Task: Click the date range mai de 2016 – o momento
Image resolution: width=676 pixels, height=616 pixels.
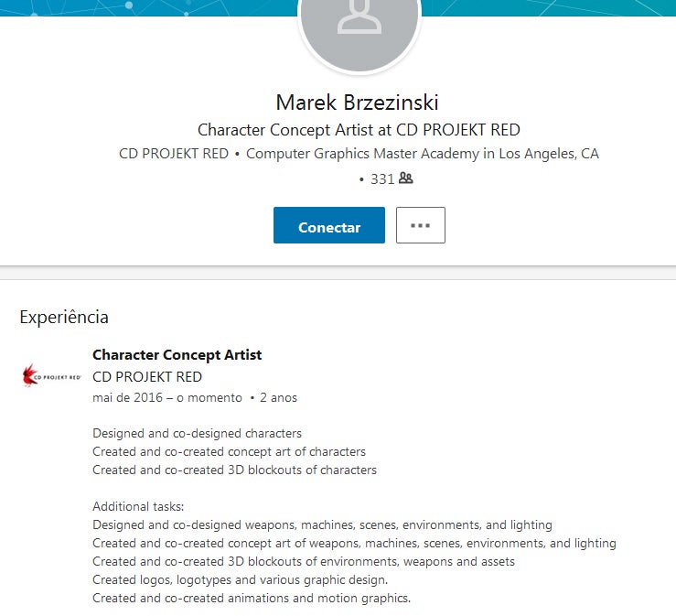Action: tap(167, 398)
